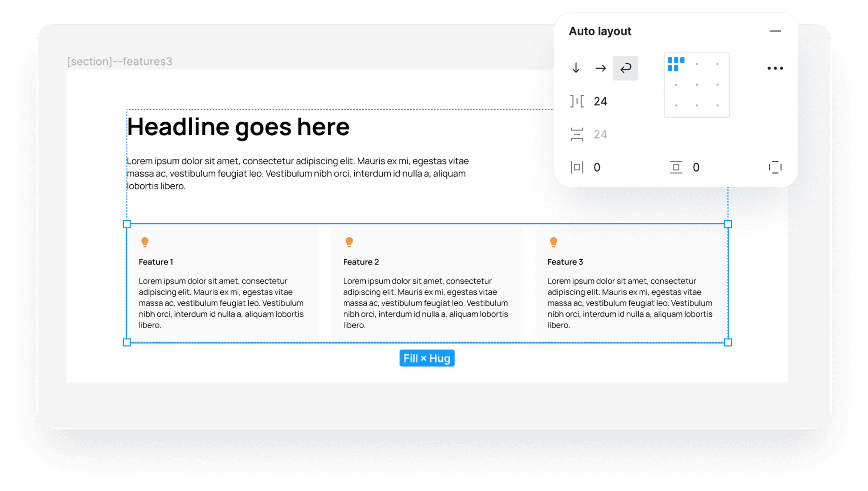Toggle individual padding controls
Screen dimensions: 868x491
coord(775,167)
